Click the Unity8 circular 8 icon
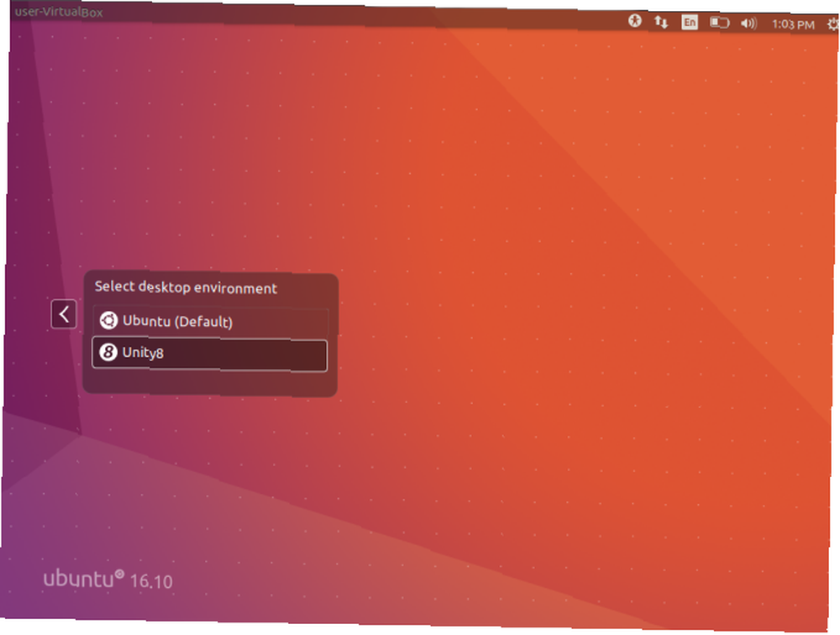 pos(108,352)
